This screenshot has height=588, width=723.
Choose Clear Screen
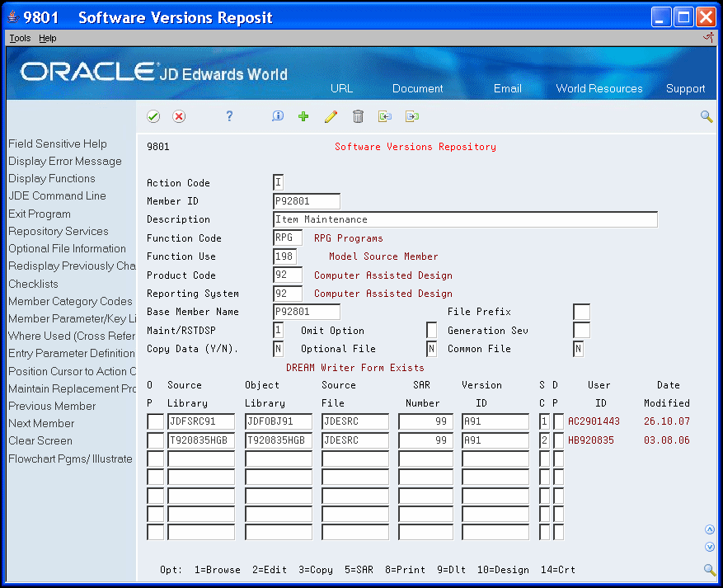(40, 441)
